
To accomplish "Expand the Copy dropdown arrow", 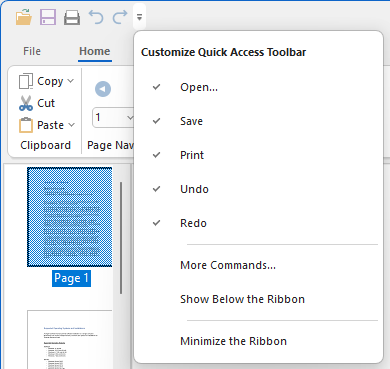I will (70, 81).
